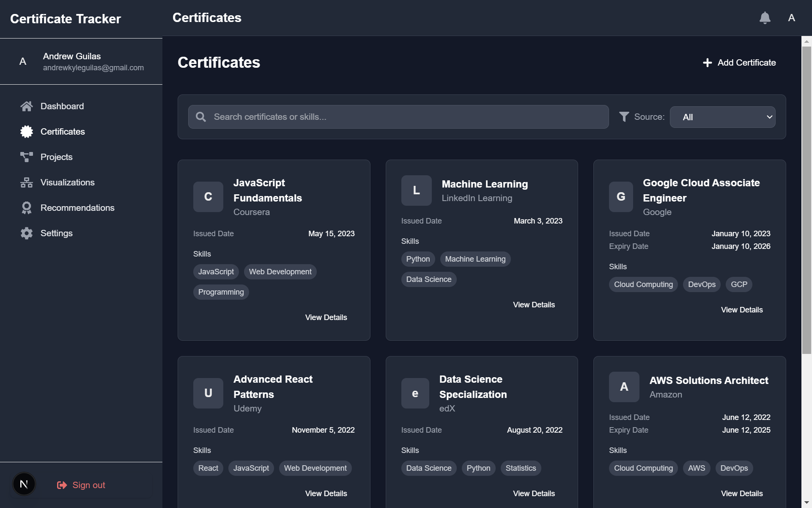Click the Settings gear icon
812x508 pixels.
27,233
